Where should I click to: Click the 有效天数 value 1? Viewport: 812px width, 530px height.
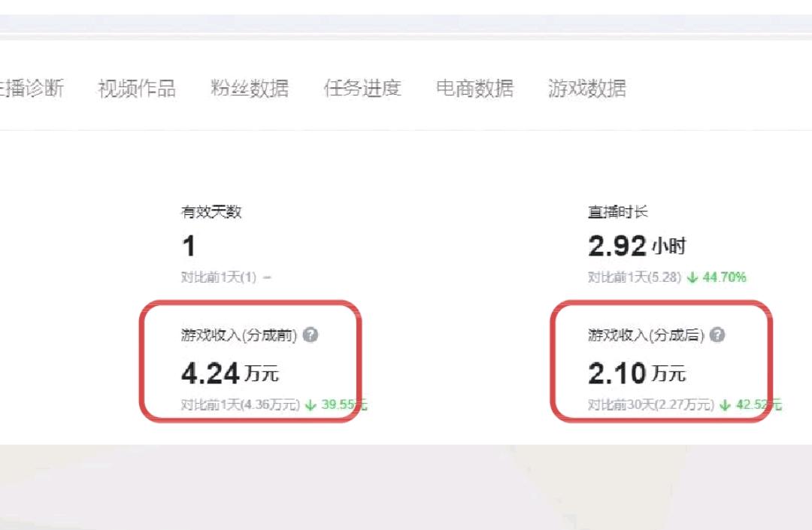coord(189,246)
